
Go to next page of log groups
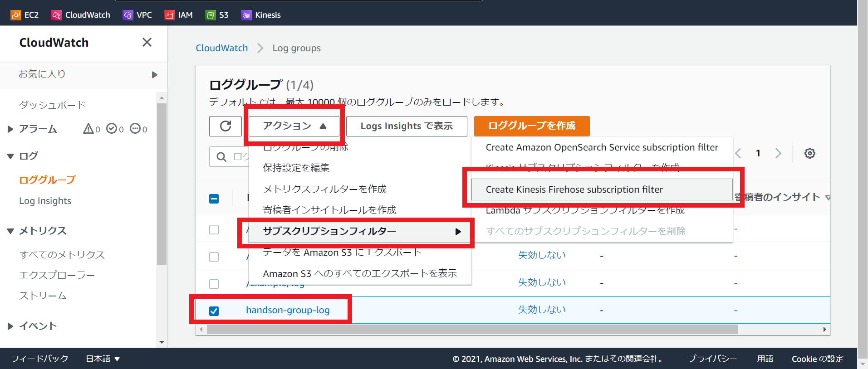pos(778,153)
